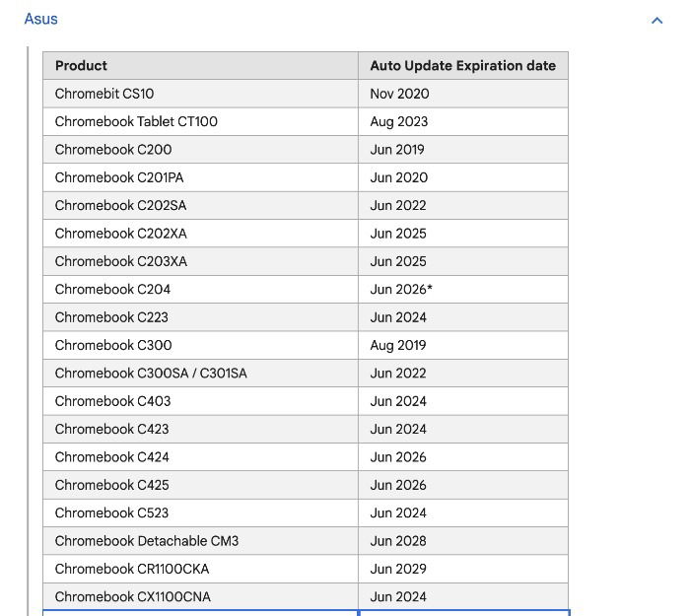The height and width of the screenshot is (616, 690).
Task: Click the Aug 2023 expiration date
Action: (x=399, y=121)
